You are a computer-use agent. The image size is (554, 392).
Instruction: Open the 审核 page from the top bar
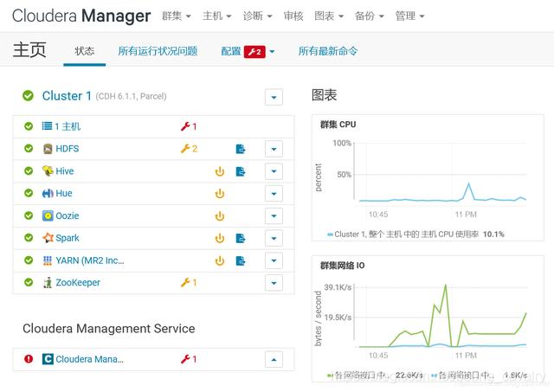click(x=293, y=16)
